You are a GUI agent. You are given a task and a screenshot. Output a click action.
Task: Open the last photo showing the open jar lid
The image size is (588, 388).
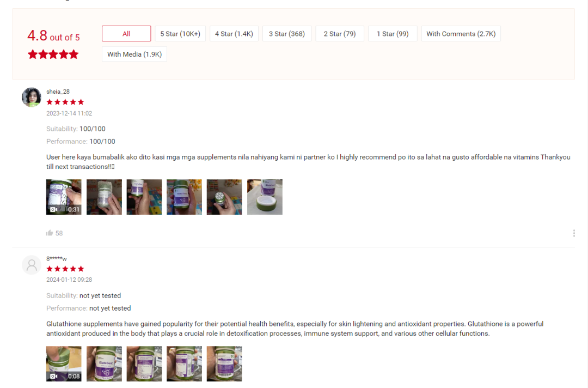(265, 197)
